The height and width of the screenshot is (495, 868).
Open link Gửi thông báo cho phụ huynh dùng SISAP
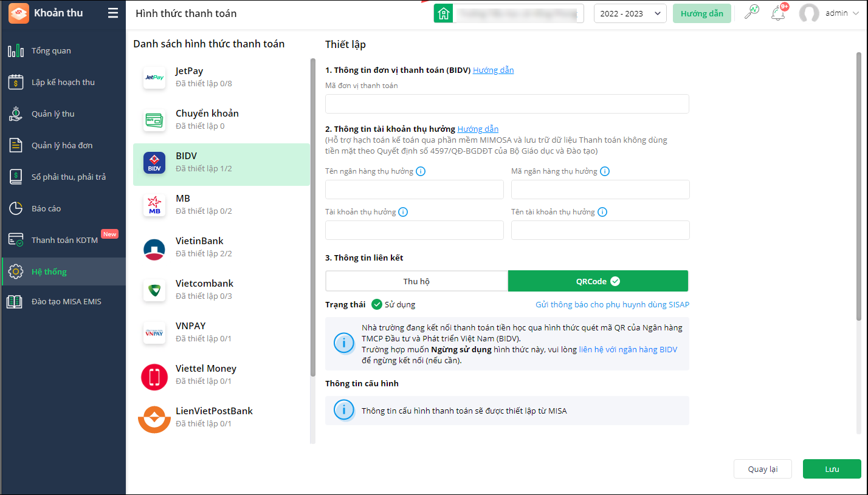click(x=612, y=304)
